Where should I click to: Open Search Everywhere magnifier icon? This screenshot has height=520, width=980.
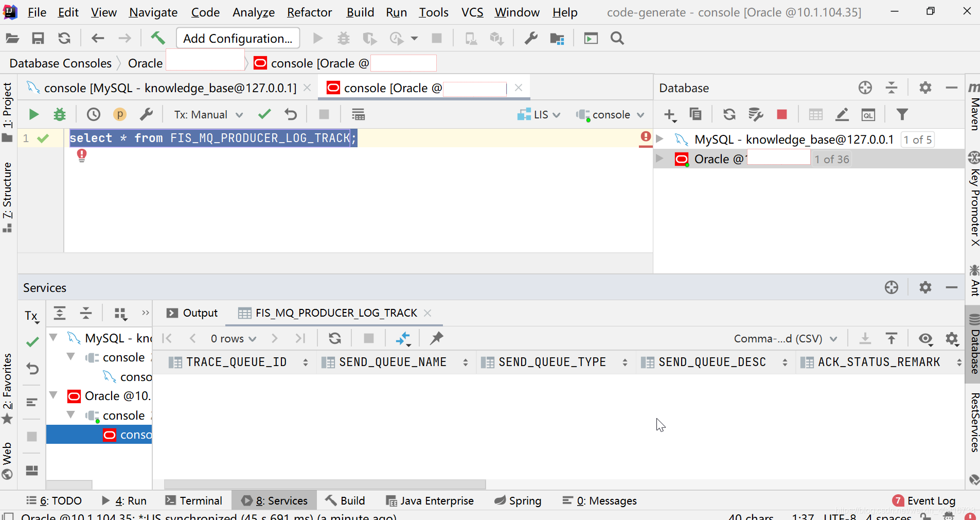click(617, 38)
